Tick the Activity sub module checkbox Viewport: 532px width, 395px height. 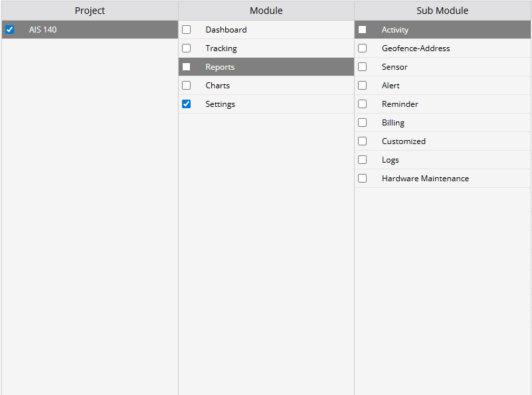click(363, 30)
